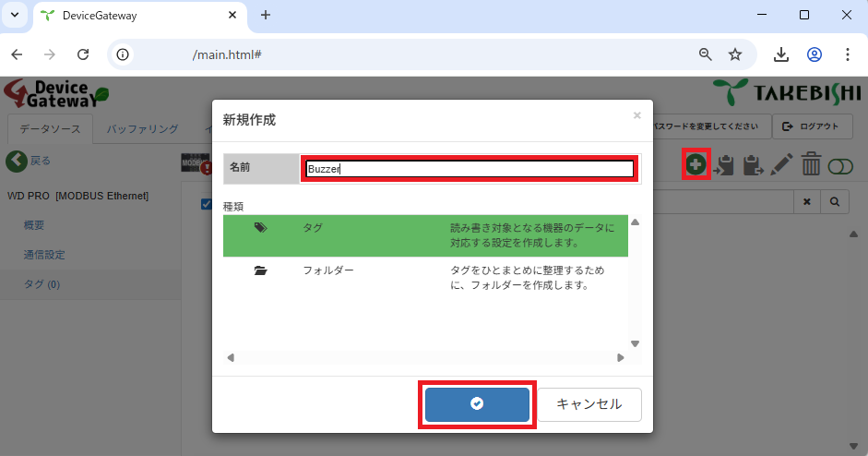This screenshot has height=456, width=868.
Task: Bookmark this page with the star
Action: (735, 54)
